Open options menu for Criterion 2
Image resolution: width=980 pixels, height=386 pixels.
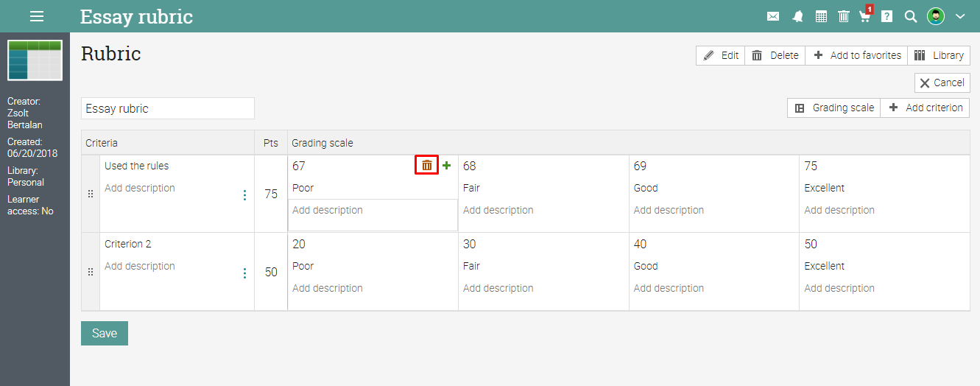tap(245, 273)
